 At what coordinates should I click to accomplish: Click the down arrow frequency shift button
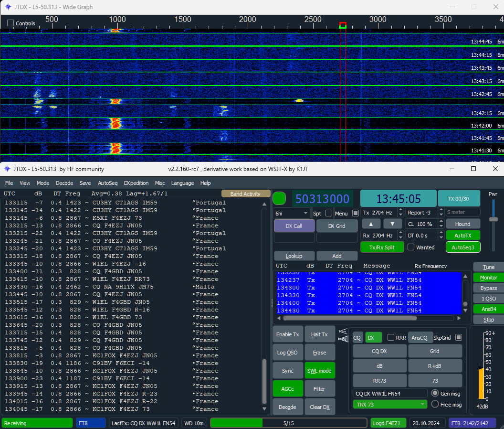click(x=392, y=224)
